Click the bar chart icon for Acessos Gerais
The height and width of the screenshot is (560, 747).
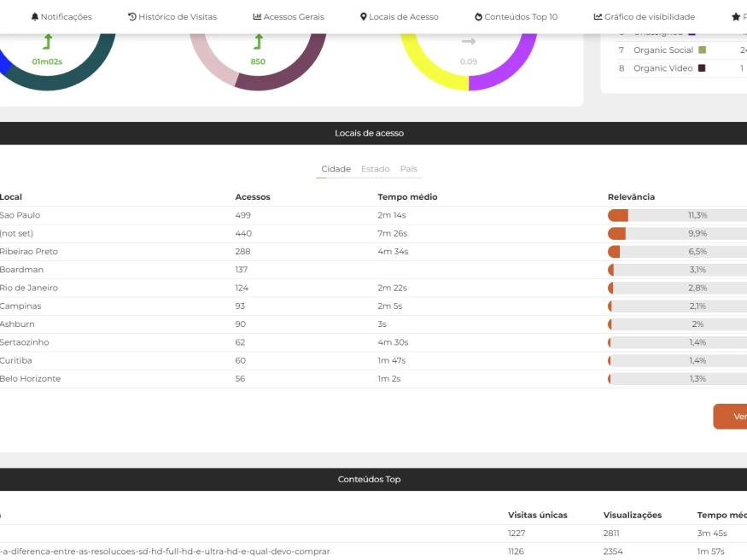point(257,17)
